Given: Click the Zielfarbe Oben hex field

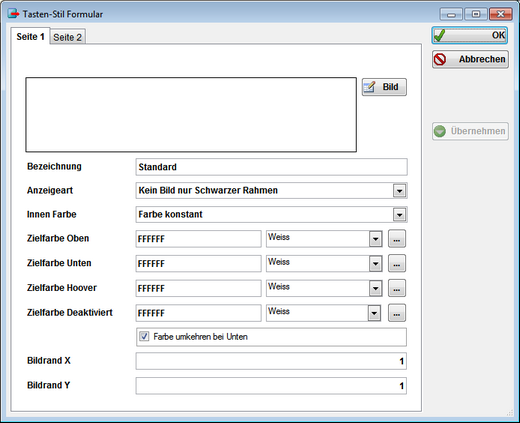Looking at the screenshot, I should [x=198, y=239].
